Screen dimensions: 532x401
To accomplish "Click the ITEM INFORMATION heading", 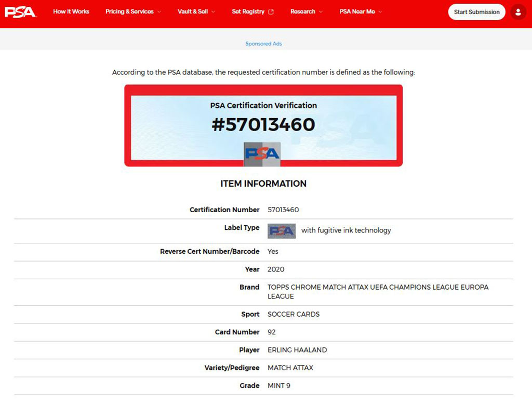I will point(263,184).
